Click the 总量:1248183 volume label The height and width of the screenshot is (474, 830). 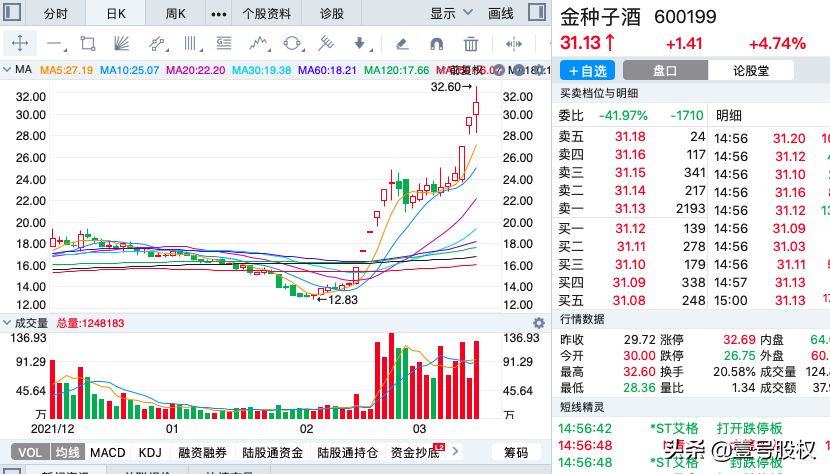click(90, 323)
